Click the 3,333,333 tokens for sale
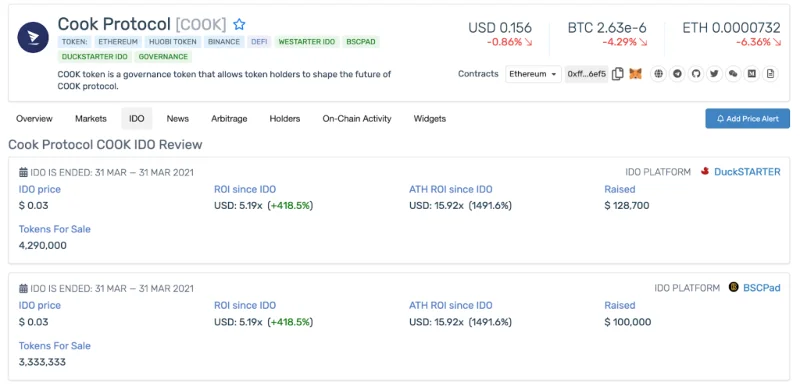 42,362
